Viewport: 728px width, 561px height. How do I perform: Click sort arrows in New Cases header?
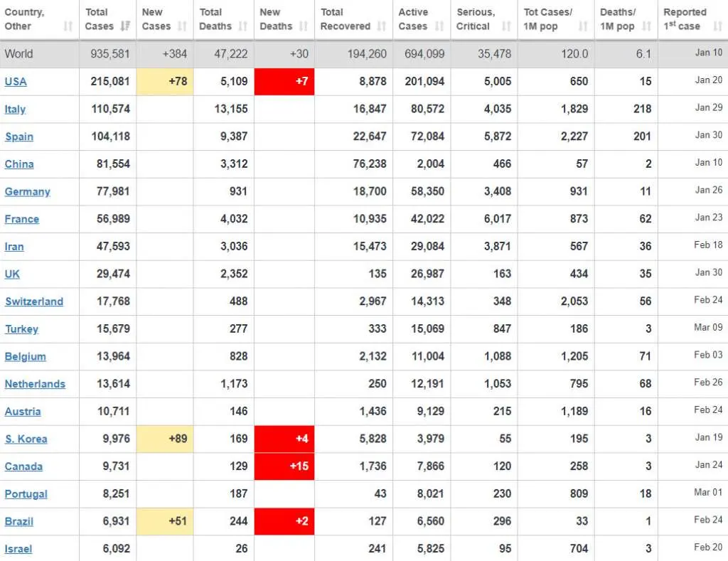coord(183,26)
